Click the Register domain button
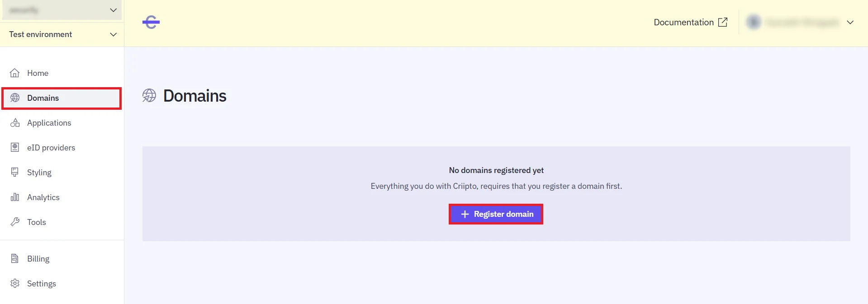Screen dimensions: 868x304 (496, 214)
